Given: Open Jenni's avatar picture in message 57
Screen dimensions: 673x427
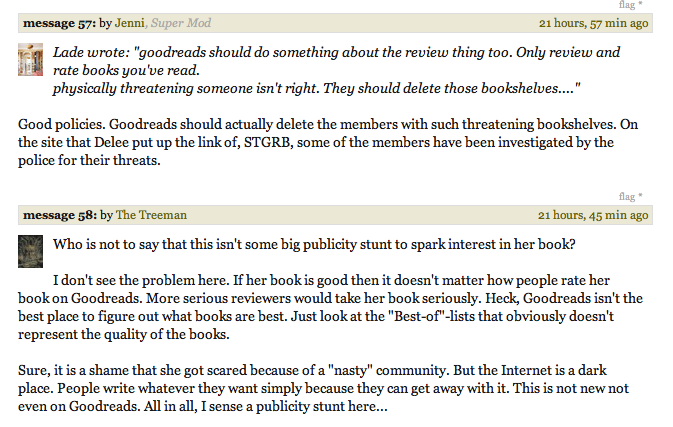Looking at the screenshot, I should coord(30,60).
